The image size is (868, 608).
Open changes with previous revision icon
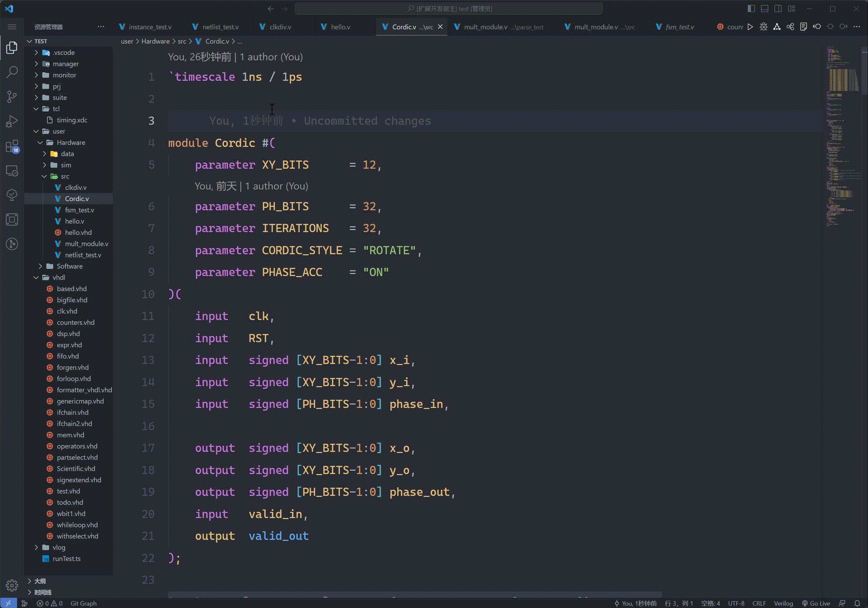point(817,27)
